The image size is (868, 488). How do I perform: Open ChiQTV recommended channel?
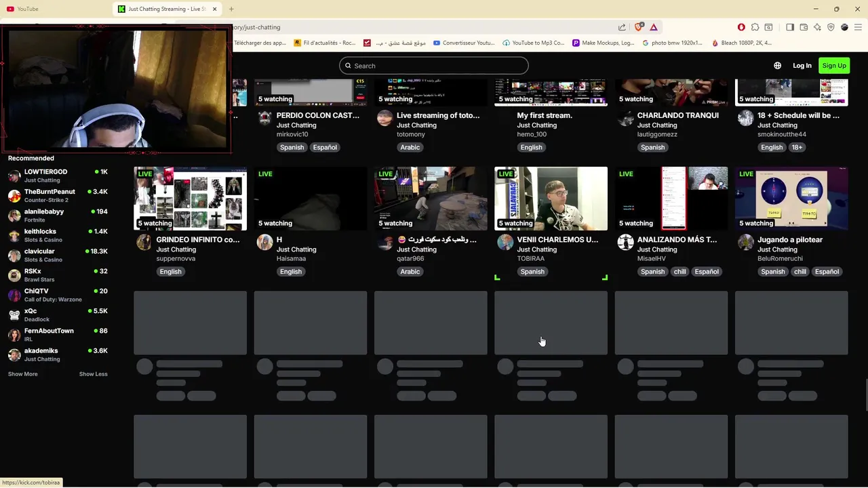click(x=58, y=295)
